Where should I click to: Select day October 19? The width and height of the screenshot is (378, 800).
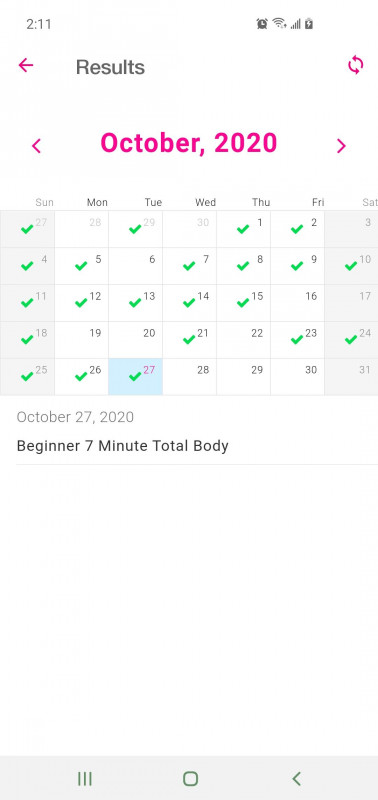(82, 340)
